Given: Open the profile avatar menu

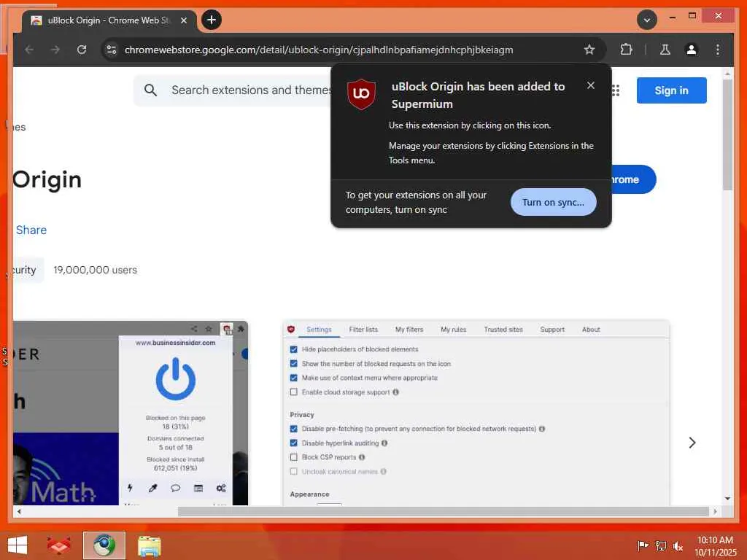Looking at the screenshot, I should pos(692,50).
